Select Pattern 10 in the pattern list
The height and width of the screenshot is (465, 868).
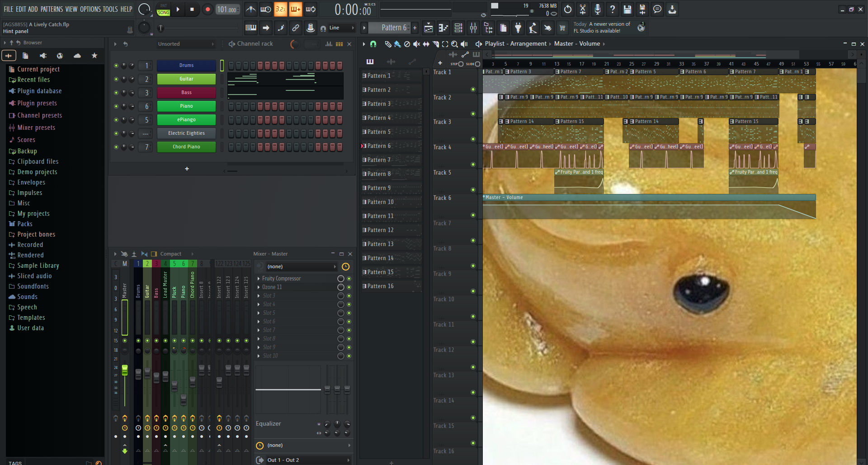point(380,202)
